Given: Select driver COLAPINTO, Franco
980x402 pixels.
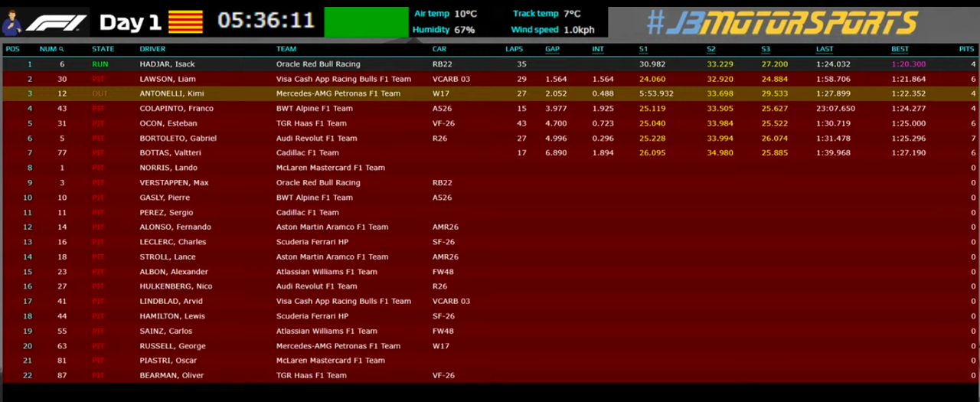Looking at the screenshot, I should [176, 109].
